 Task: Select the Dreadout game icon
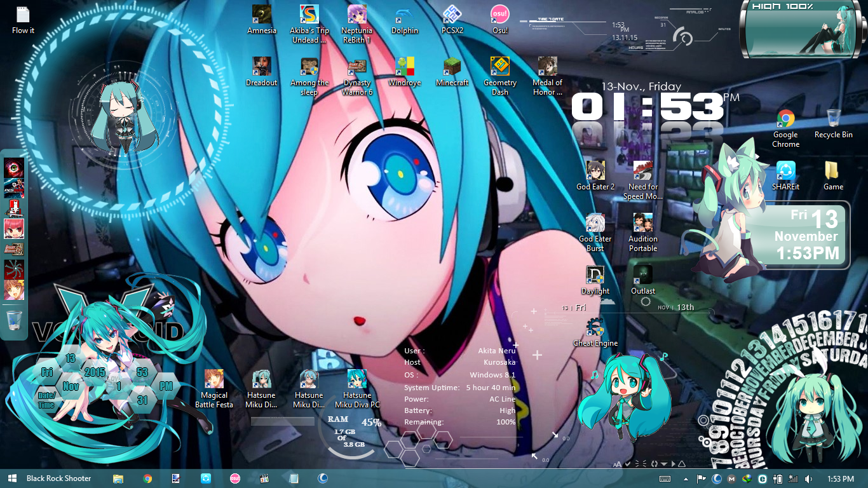pos(262,72)
